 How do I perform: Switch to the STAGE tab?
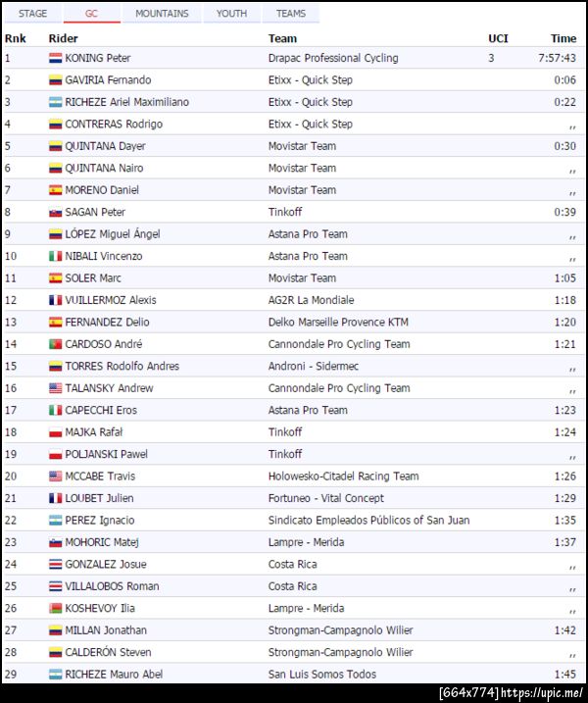[x=32, y=14]
